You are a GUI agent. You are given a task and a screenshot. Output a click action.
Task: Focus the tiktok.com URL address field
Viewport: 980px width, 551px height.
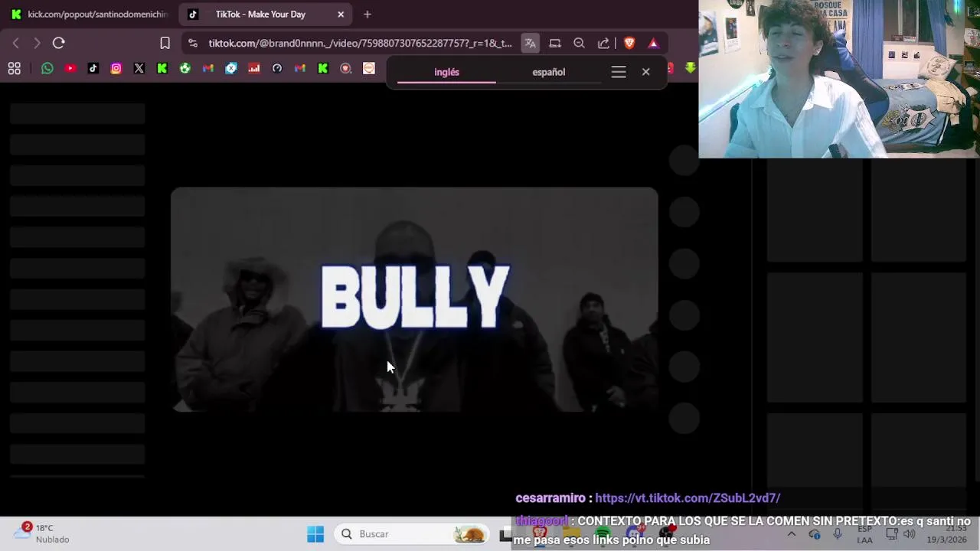click(360, 43)
